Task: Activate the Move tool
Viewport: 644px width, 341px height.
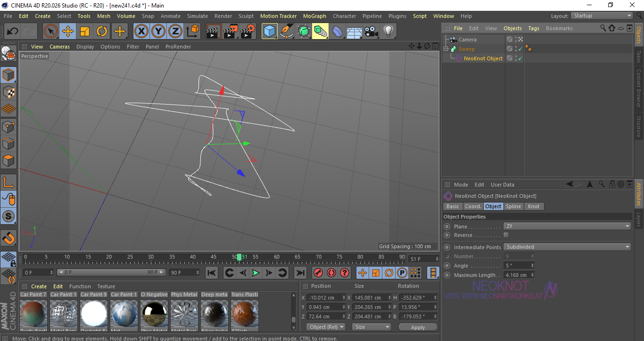Action: click(x=68, y=32)
